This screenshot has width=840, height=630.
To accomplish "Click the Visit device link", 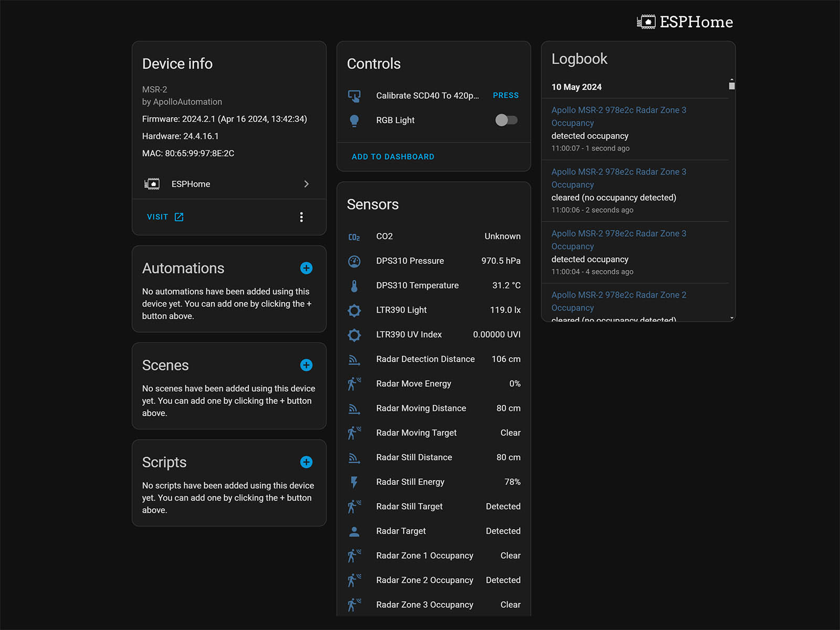I will tap(165, 217).
